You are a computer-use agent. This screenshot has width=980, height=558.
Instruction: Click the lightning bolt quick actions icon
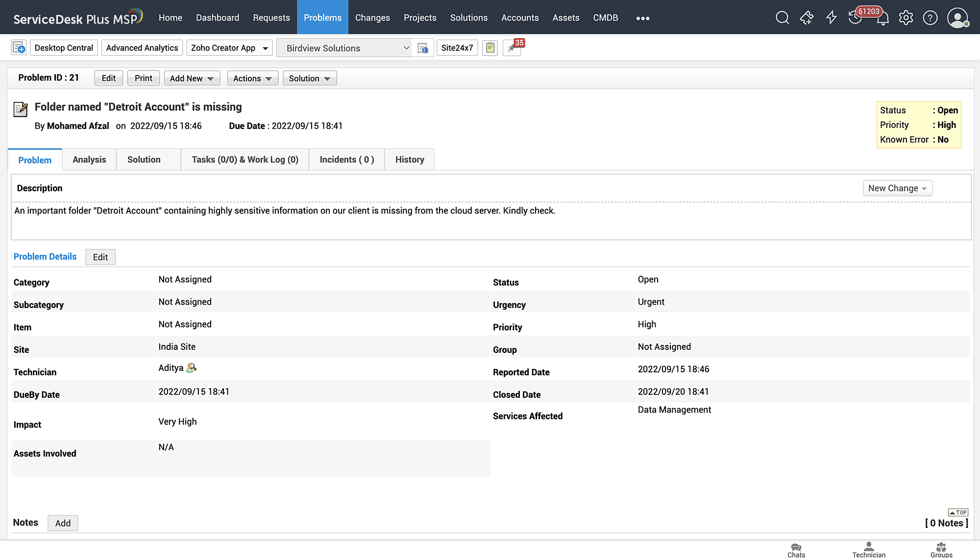[x=831, y=18]
